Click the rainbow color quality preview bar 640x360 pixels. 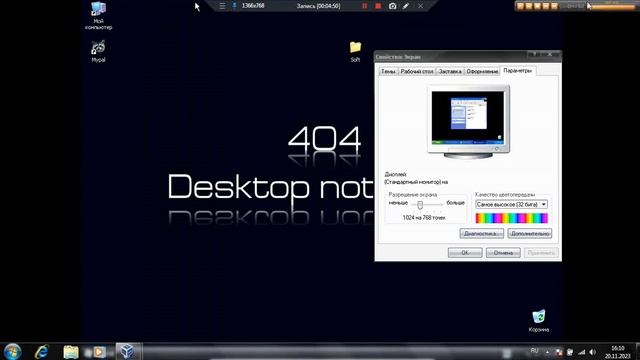point(511,218)
